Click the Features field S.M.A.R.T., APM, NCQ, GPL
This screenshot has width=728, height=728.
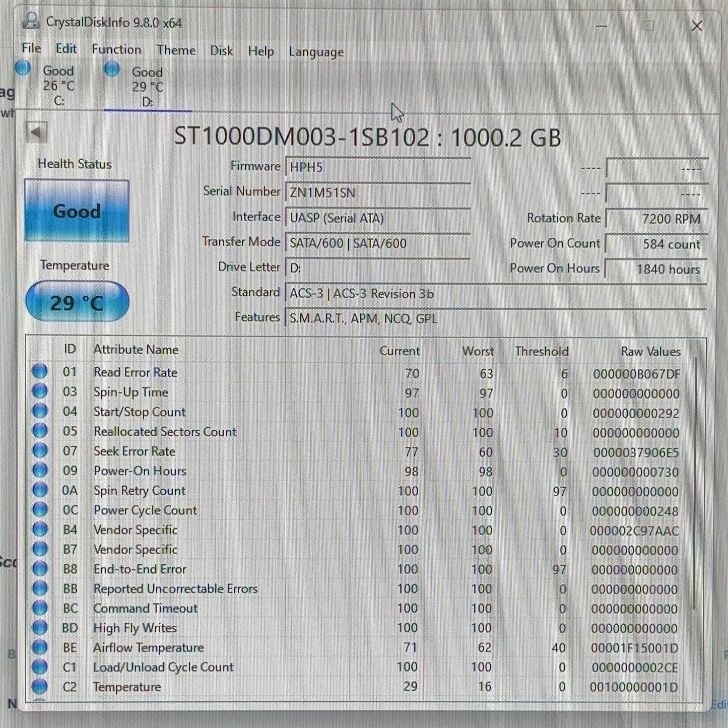(x=496, y=318)
